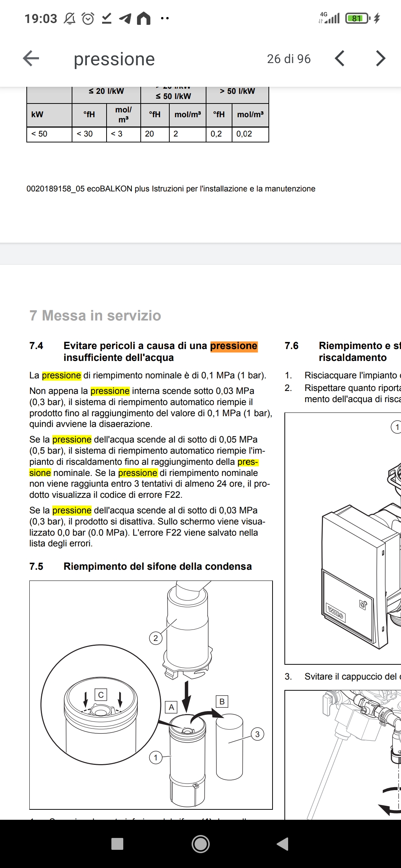Tap callout number 3 in siphon diagram
Screen dimensions: 401x868
coord(257,734)
